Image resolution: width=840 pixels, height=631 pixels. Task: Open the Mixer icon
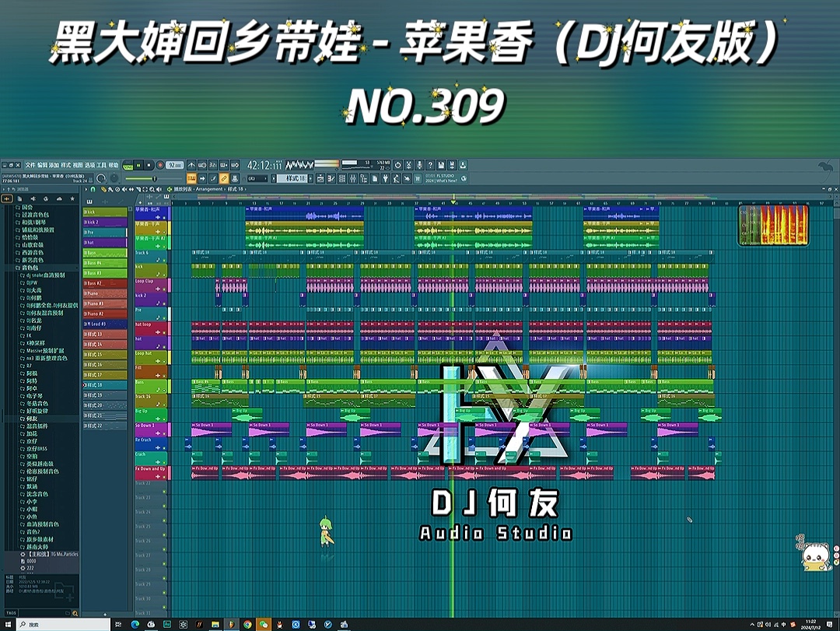[352, 178]
